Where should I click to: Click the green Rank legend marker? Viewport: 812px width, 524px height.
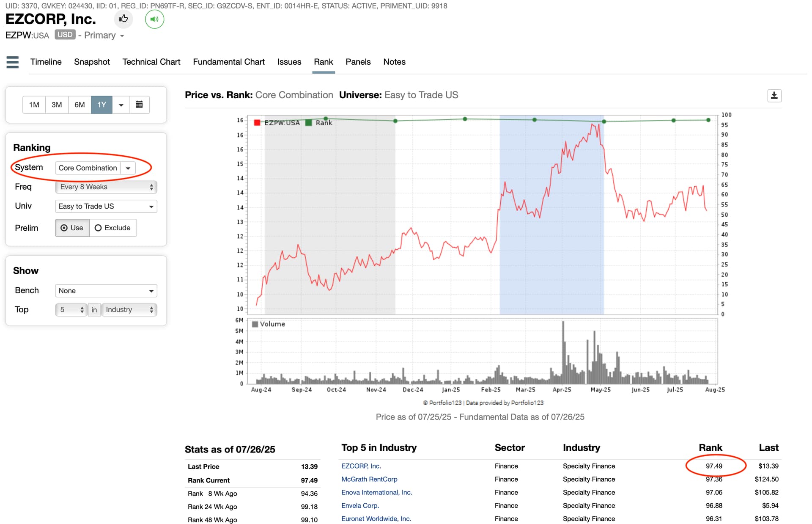tap(309, 123)
